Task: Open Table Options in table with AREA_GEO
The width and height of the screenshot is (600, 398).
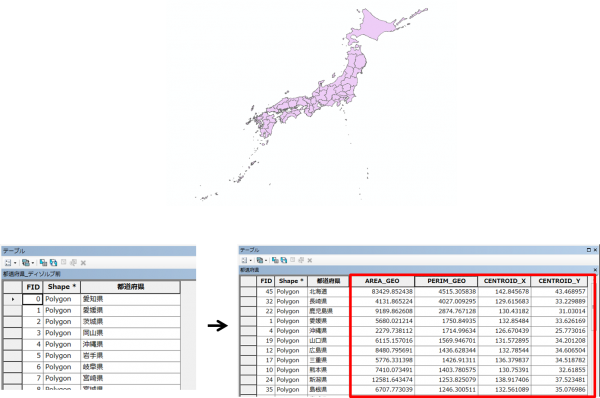Action: (244, 260)
